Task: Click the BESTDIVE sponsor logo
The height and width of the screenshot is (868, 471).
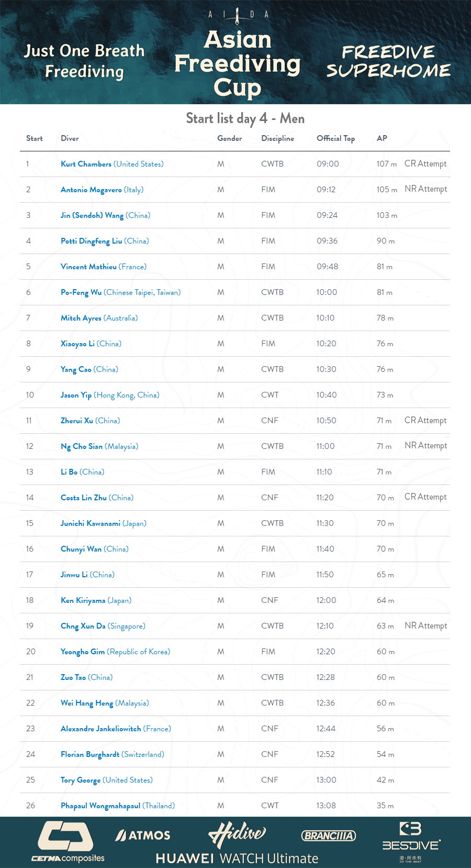Action: tap(411, 841)
